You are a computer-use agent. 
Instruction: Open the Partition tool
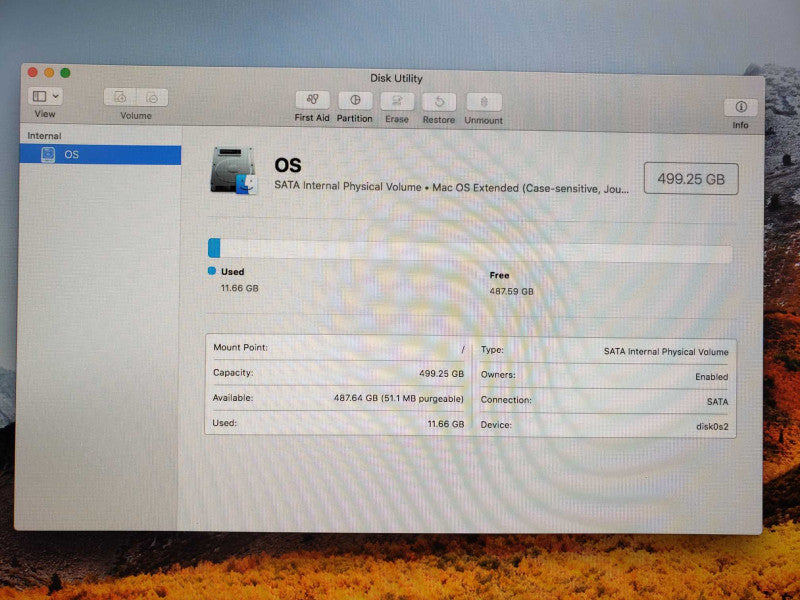(355, 101)
